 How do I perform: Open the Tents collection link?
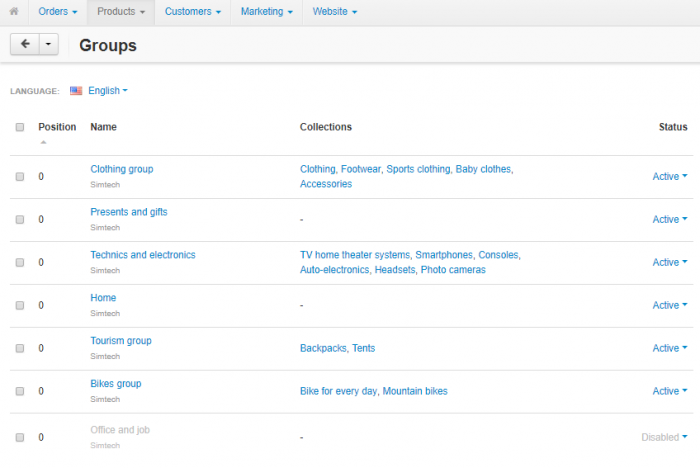coord(363,348)
